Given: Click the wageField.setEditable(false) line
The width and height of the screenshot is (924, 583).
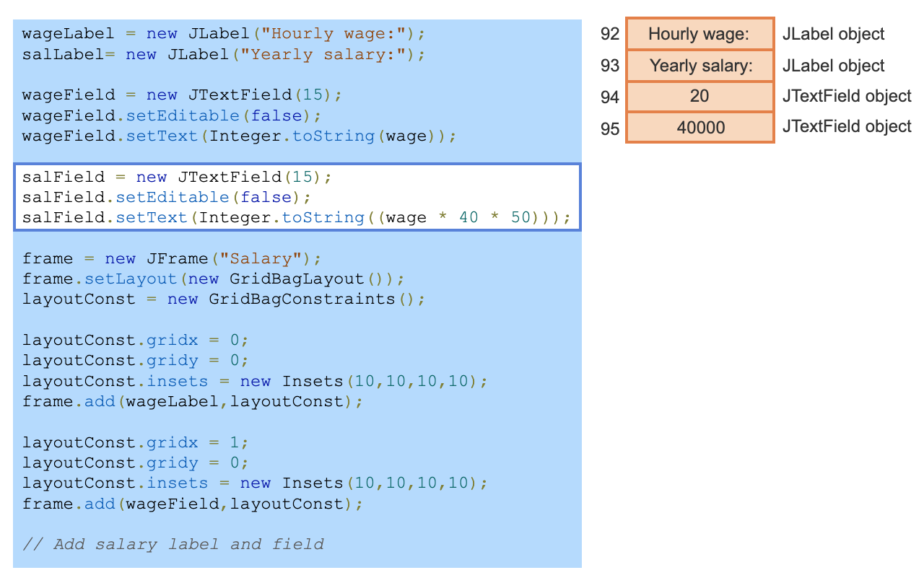Looking at the screenshot, I should [x=172, y=115].
